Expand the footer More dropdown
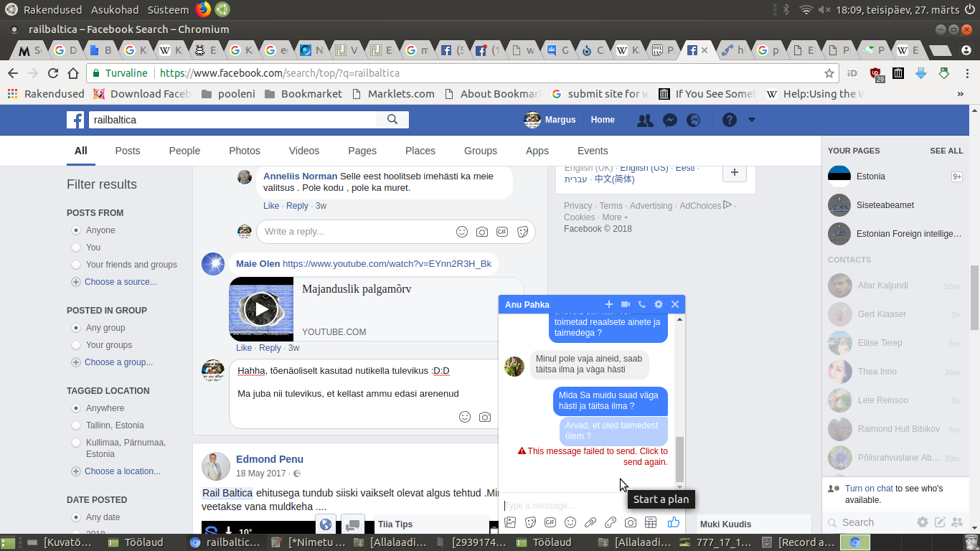The width and height of the screenshot is (980, 551). point(615,217)
